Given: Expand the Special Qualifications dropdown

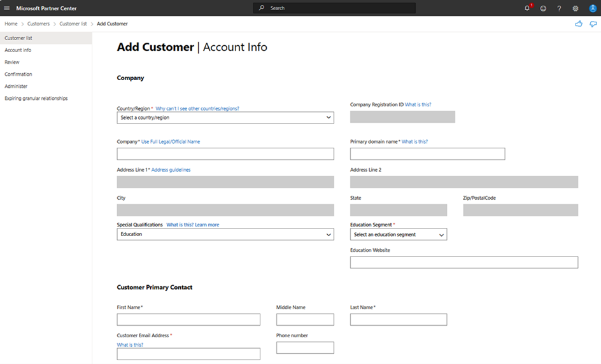Looking at the screenshot, I should (x=225, y=234).
